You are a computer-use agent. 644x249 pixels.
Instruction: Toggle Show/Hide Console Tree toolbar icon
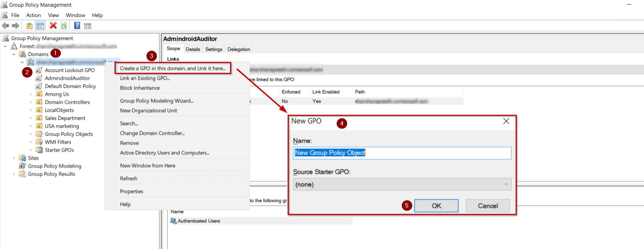click(40, 26)
